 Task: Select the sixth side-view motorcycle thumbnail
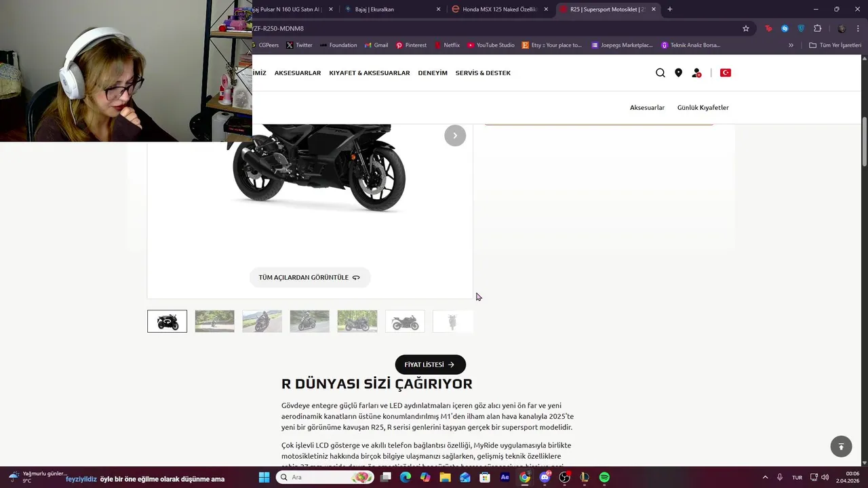[x=405, y=321]
